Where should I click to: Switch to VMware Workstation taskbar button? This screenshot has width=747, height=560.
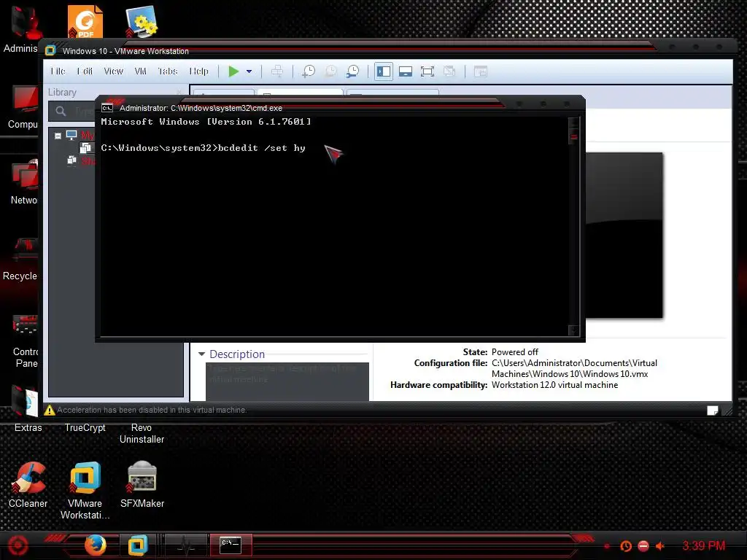(138, 545)
